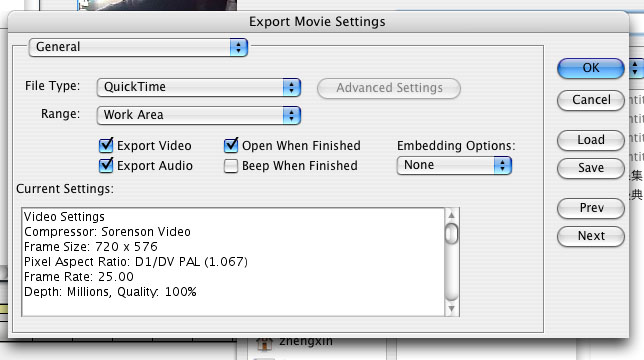The height and width of the screenshot is (360, 644).
Task: Click the Current Settings scrollbar up arrow
Action: click(451, 215)
